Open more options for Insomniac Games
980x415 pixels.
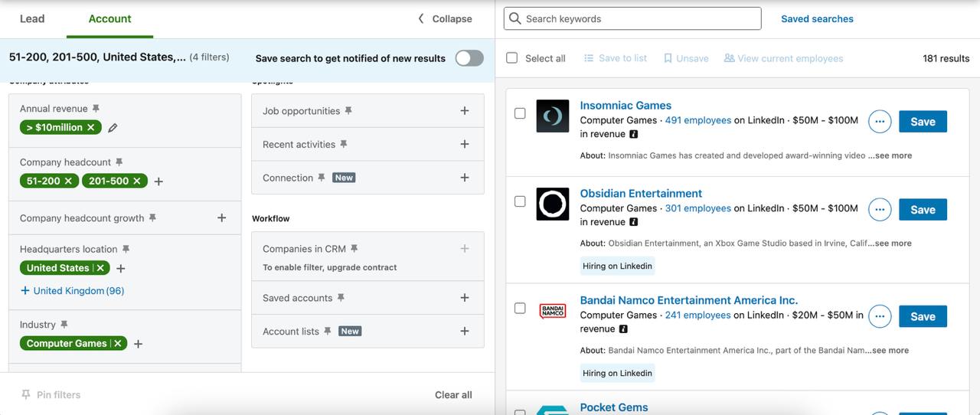(880, 121)
